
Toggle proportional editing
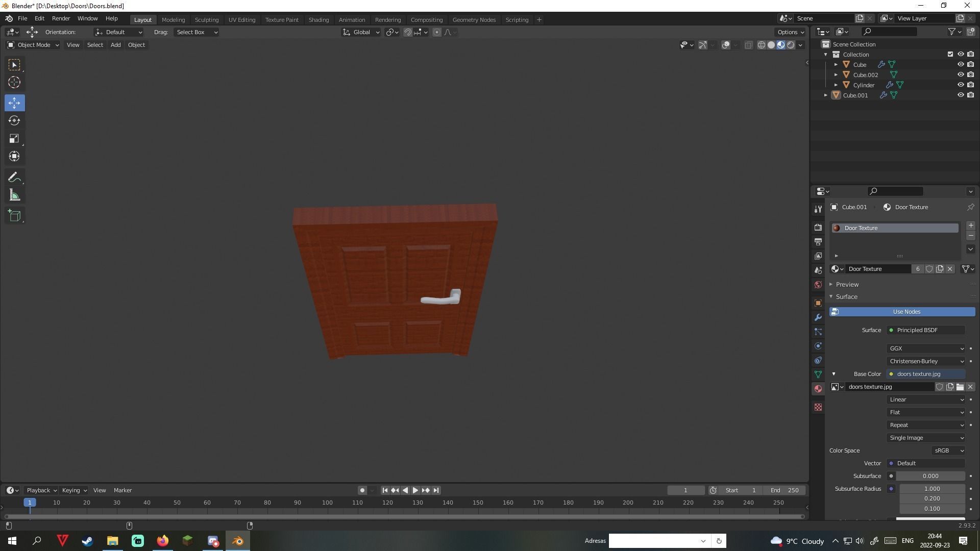point(437,32)
